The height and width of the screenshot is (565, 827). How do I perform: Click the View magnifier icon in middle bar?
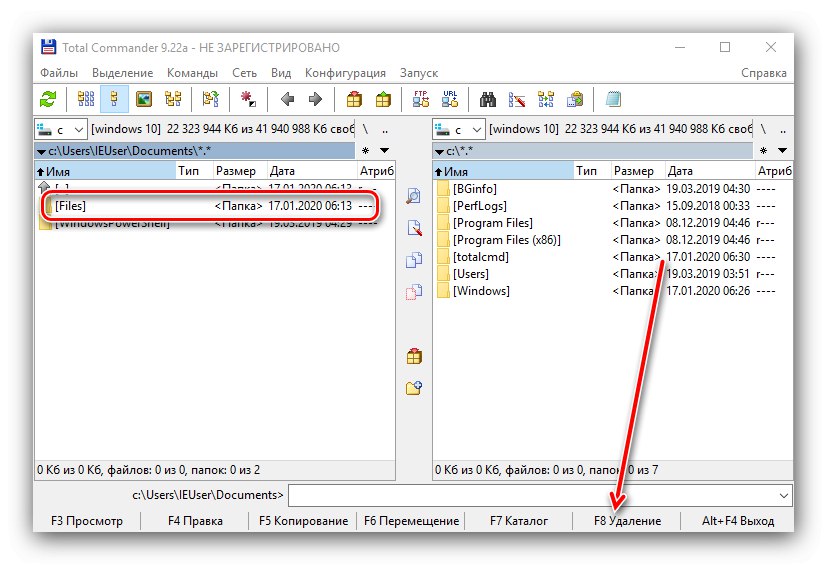pos(414,196)
